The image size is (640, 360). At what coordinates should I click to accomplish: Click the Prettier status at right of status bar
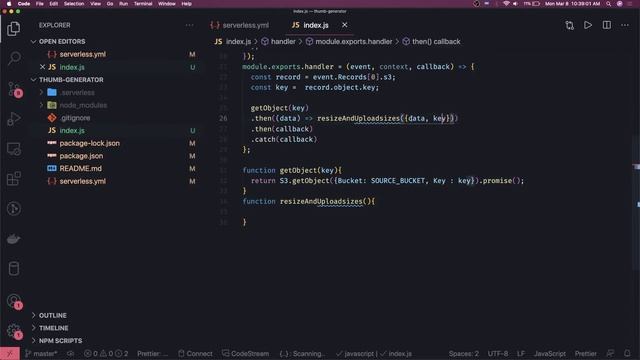click(585, 353)
